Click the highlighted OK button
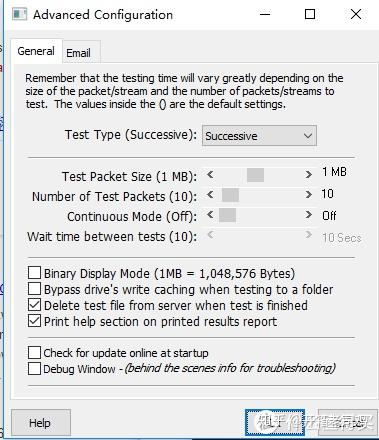Image resolution: width=379 pixels, height=440 pixels. click(275, 422)
